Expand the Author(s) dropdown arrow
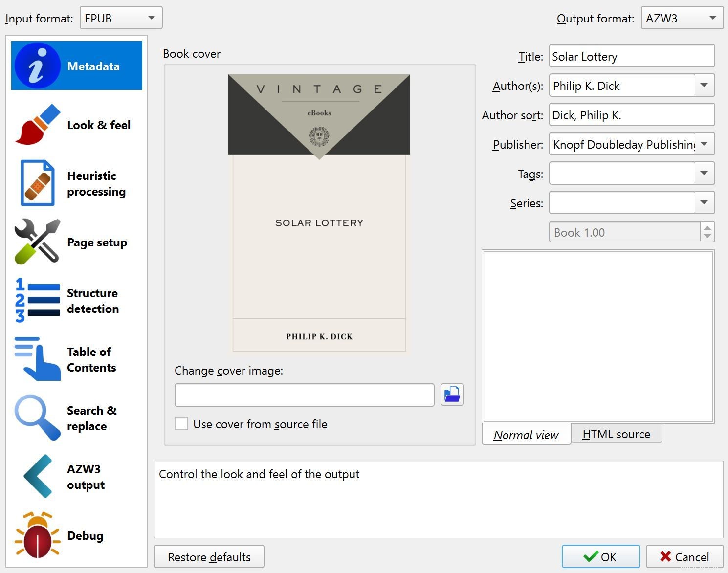This screenshot has width=728, height=573. click(x=705, y=86)
